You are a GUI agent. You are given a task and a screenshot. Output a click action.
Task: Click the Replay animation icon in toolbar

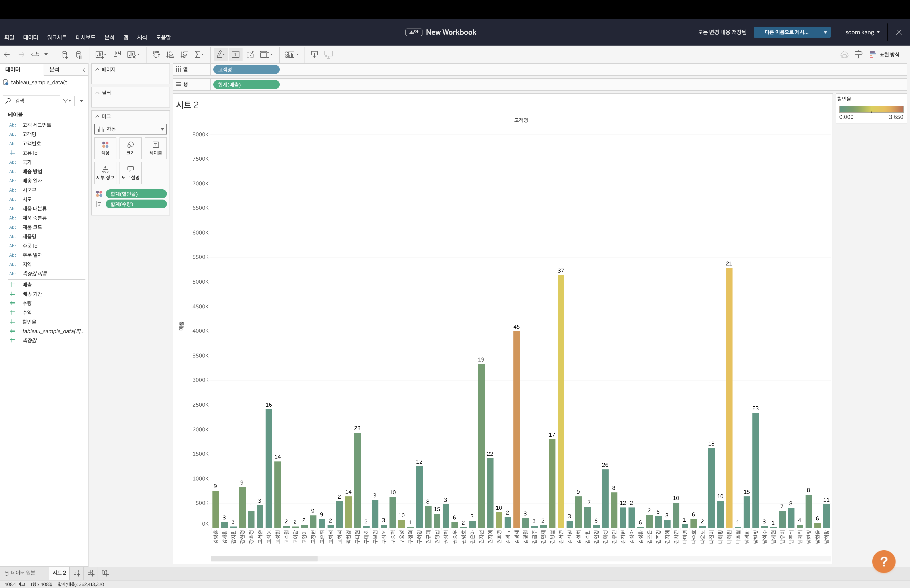tap(35, 55)
